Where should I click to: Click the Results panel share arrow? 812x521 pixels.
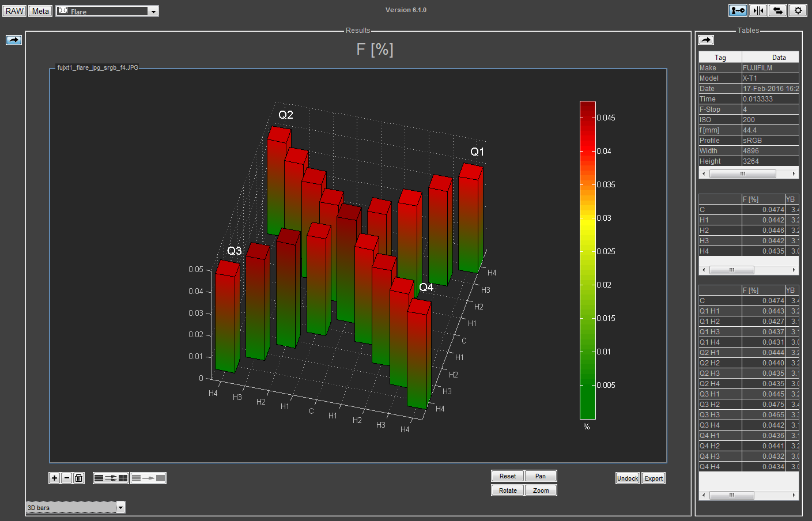click(14, 40)
